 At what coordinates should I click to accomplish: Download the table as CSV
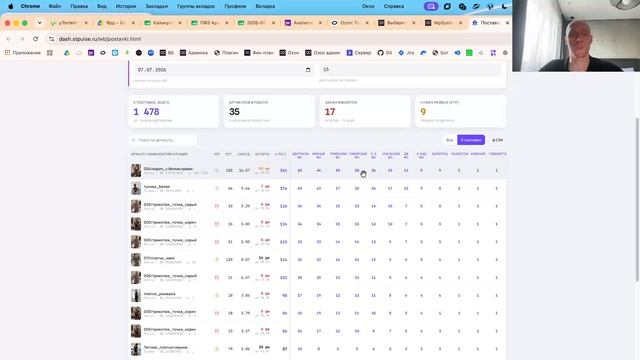point(497,140)
